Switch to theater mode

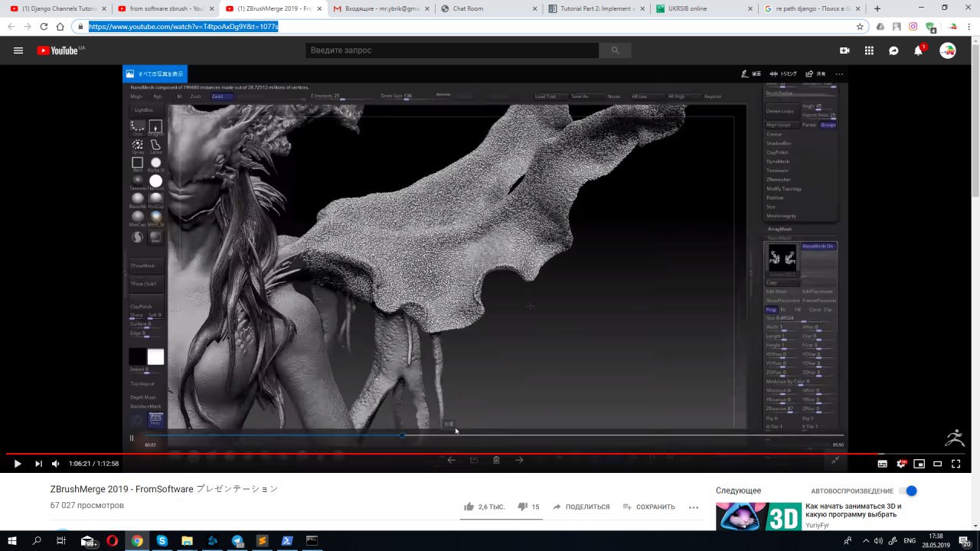tap(937, 463)
